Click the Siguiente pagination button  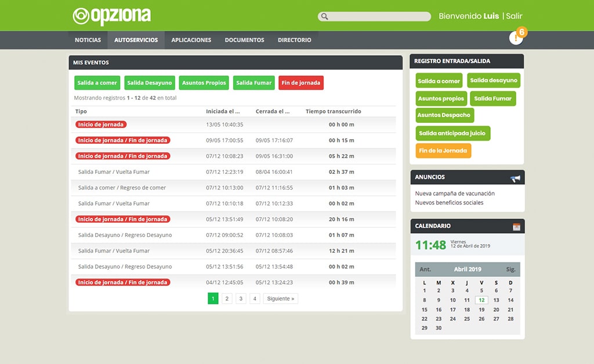point(281,299)
